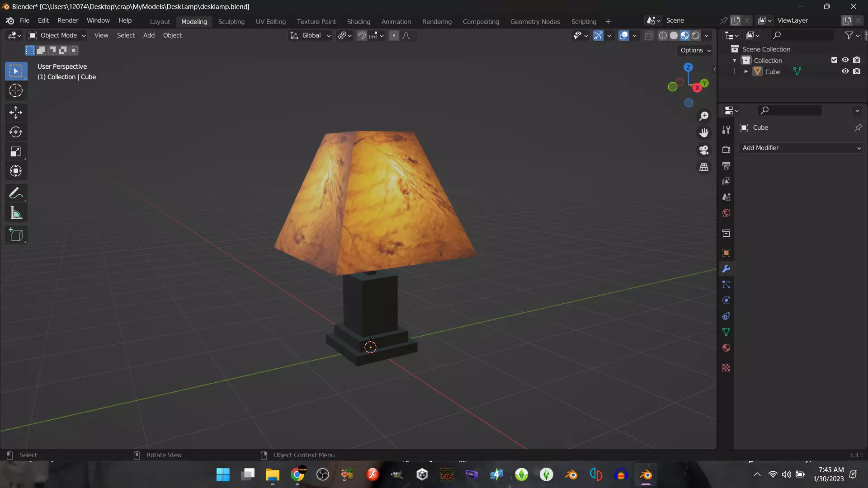
Task: Open the viewport Add menu
Action: [x=149, y=36]
